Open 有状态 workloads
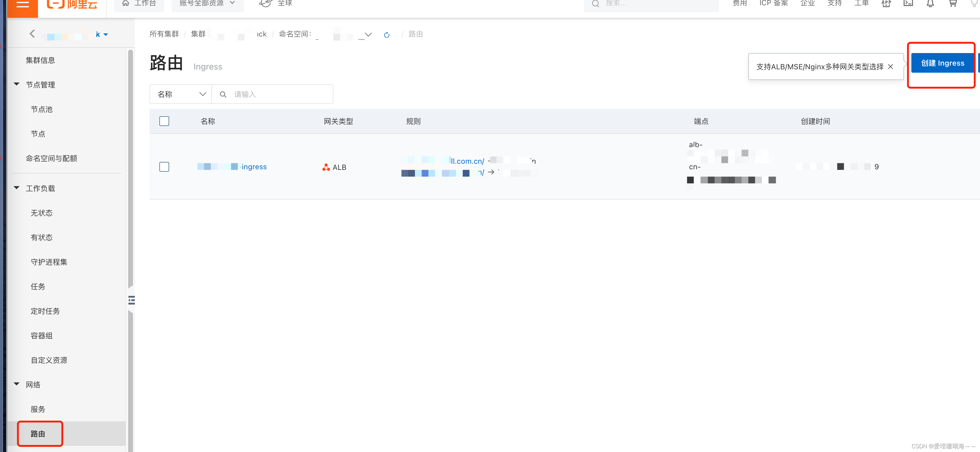Viewport: 980px width, 452px height. (x=41, y=238)
